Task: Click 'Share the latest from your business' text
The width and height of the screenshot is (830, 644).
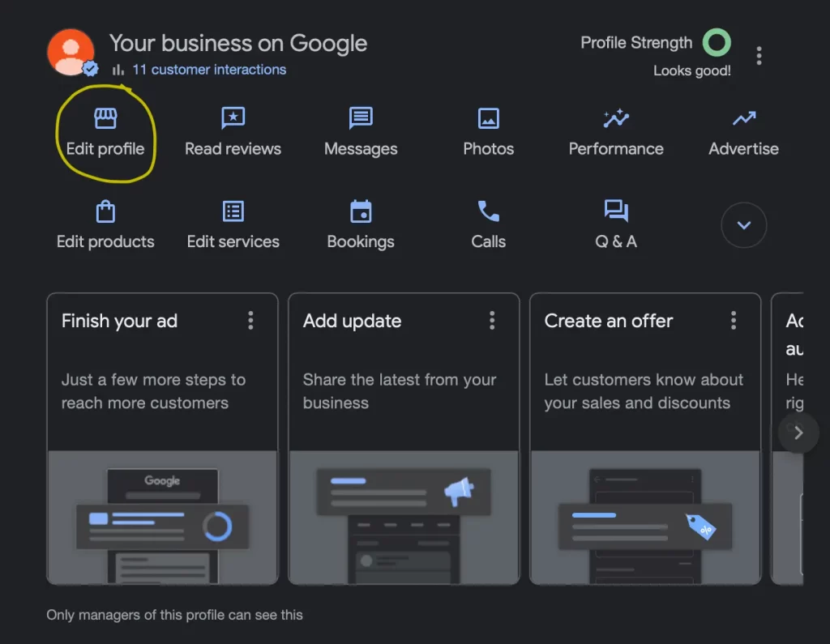Action: 400,391
